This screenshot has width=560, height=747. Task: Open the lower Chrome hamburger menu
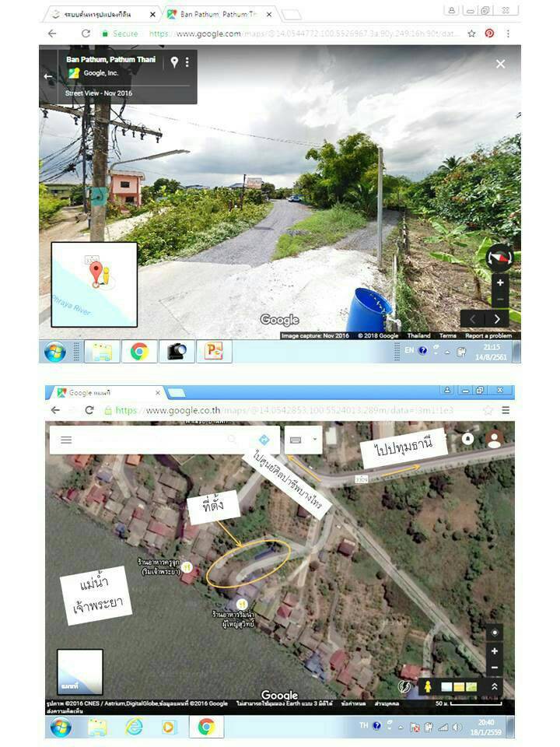506,410
